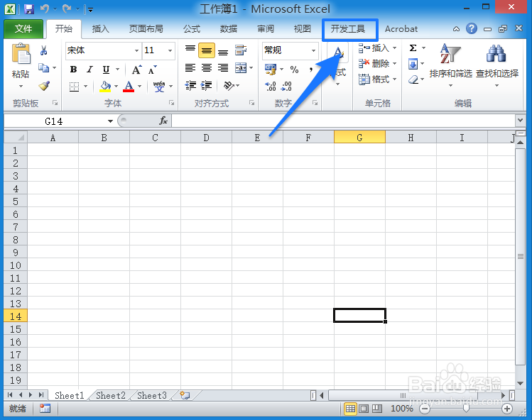The image size is (532, 420).
Task: Open the number format 常规 dropdown
Action: point(313,50)
